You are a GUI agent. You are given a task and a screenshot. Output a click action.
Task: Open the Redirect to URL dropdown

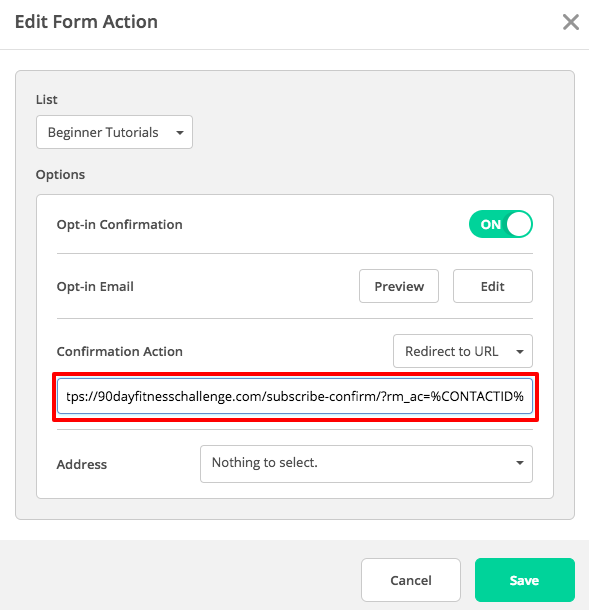click(463, 351)
